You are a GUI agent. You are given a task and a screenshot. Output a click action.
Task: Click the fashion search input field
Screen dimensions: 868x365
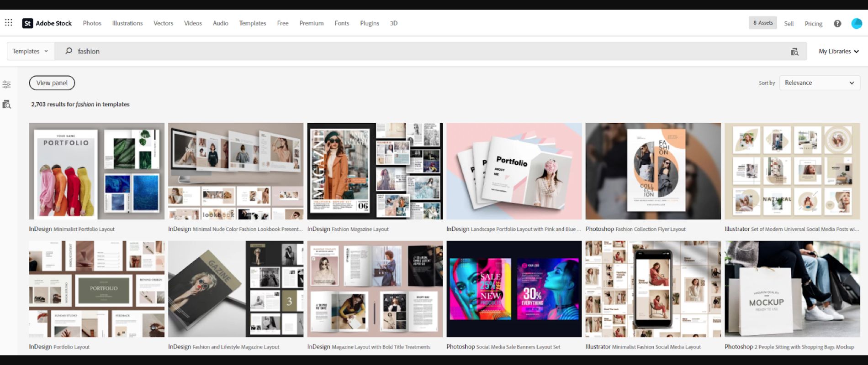tap(411, 52)
